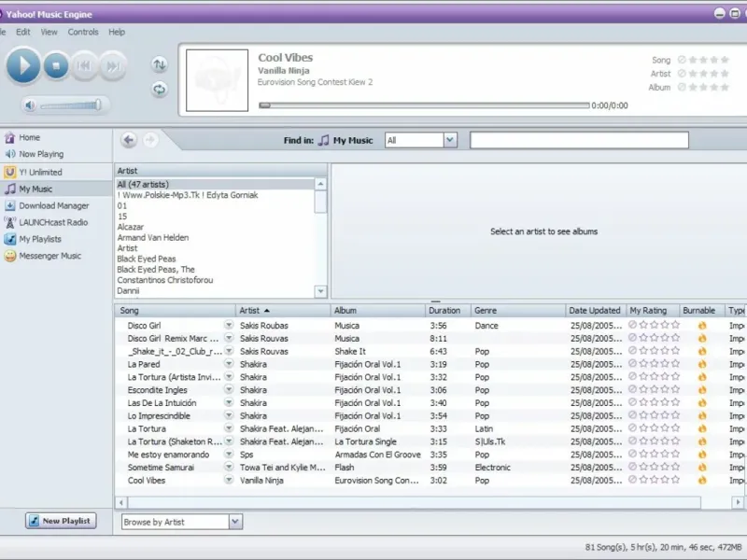The image size is (747, 560).
Task: Expand the Browse by Artist dropdown
Action: pyautogui.click(x=234, y=523)
